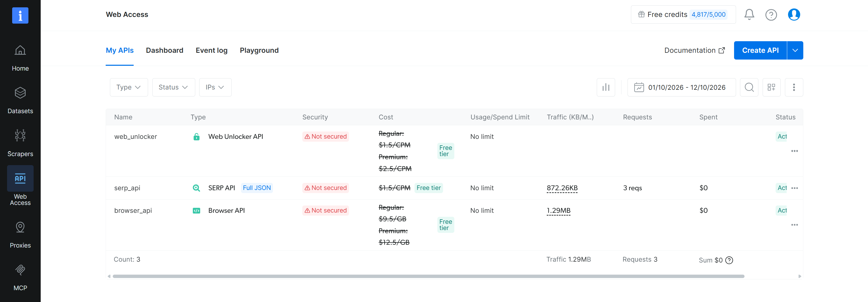Click the horizontal table scrollbar

428,276
